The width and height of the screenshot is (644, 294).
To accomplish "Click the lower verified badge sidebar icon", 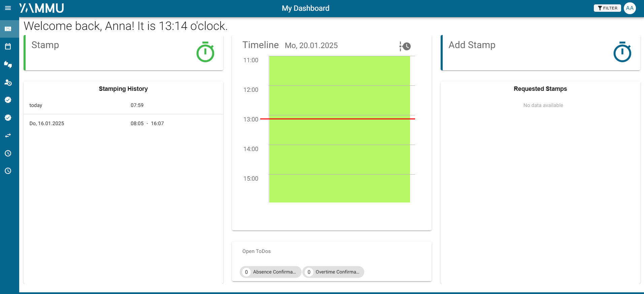I will (x=8, y=118).
